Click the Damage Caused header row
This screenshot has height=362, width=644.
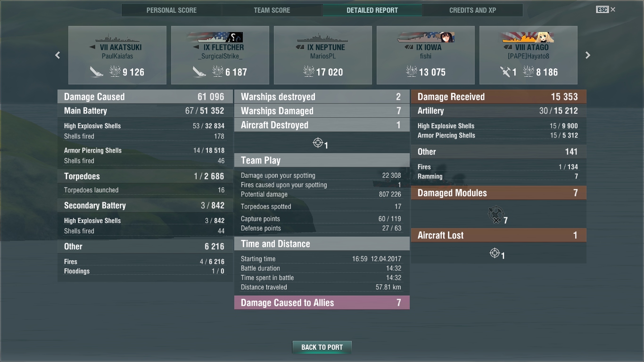coord(145,97)
